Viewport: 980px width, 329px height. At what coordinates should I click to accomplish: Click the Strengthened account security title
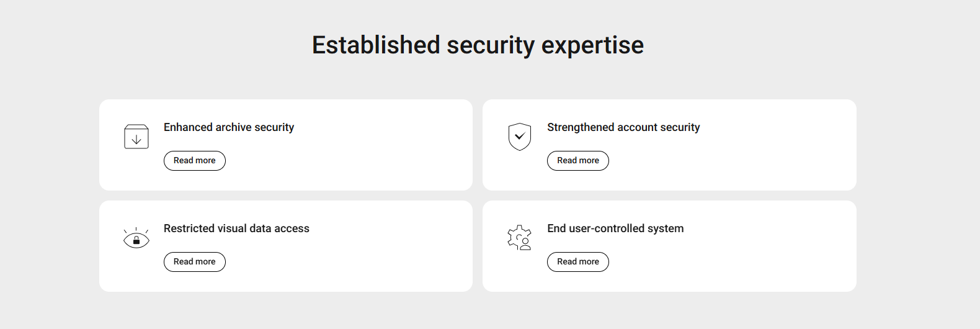click(623, 127)
